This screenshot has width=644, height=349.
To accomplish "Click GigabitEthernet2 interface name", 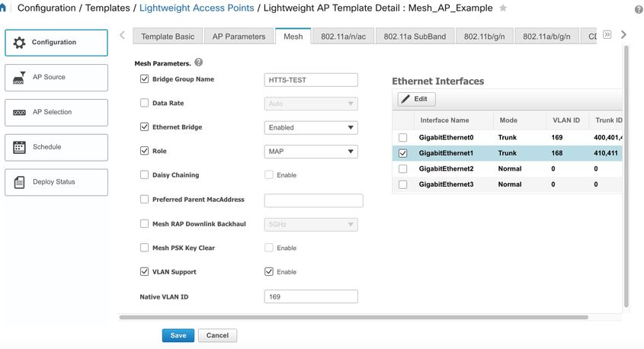I will [446, 168].
